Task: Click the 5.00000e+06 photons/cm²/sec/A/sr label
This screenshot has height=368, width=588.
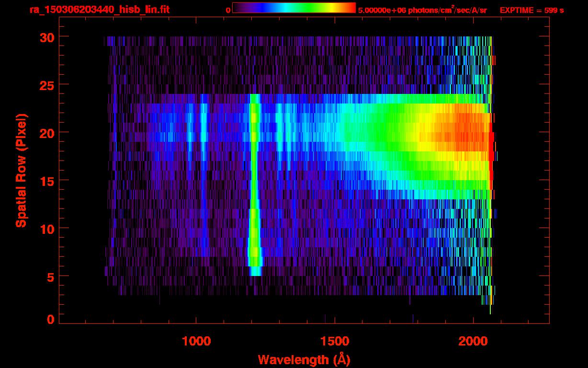Action: click(422, 10)
